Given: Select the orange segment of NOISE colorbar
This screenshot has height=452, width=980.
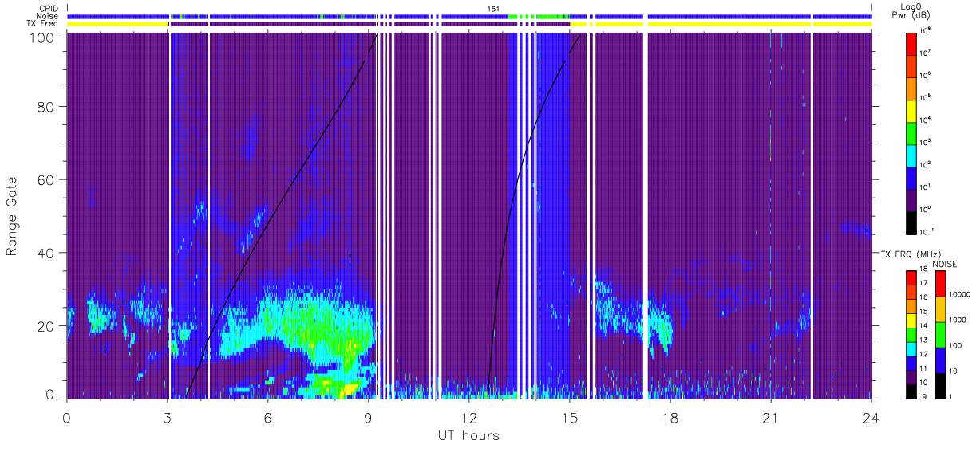Looking at the screenshot, I should tap(940, 309).
